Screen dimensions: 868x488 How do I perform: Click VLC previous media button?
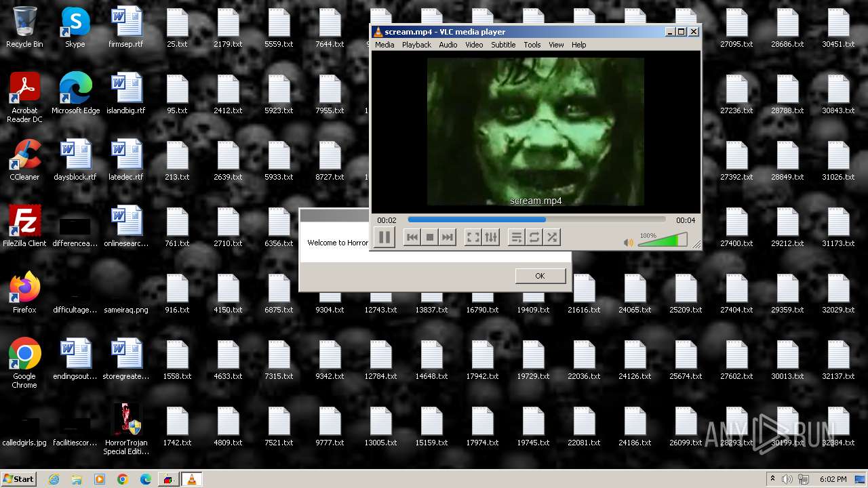[x=412, y=237]
